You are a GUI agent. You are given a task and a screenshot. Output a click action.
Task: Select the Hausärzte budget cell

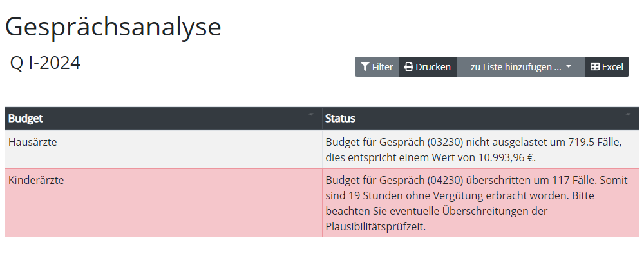(33, 142)
